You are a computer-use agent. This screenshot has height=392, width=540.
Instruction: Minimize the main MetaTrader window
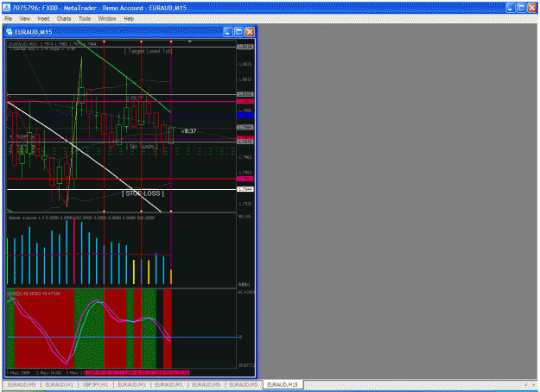[511, 8]
